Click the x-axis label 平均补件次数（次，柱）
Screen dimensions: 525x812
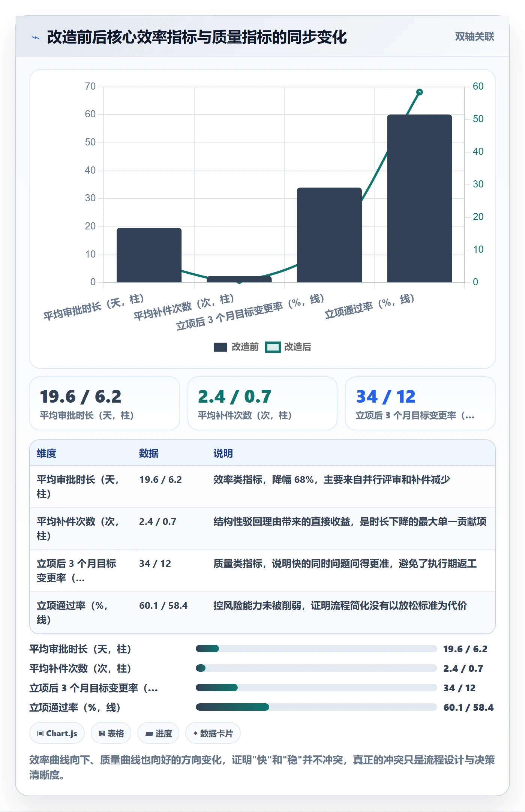pyautogui.click(x=184, y=307)
